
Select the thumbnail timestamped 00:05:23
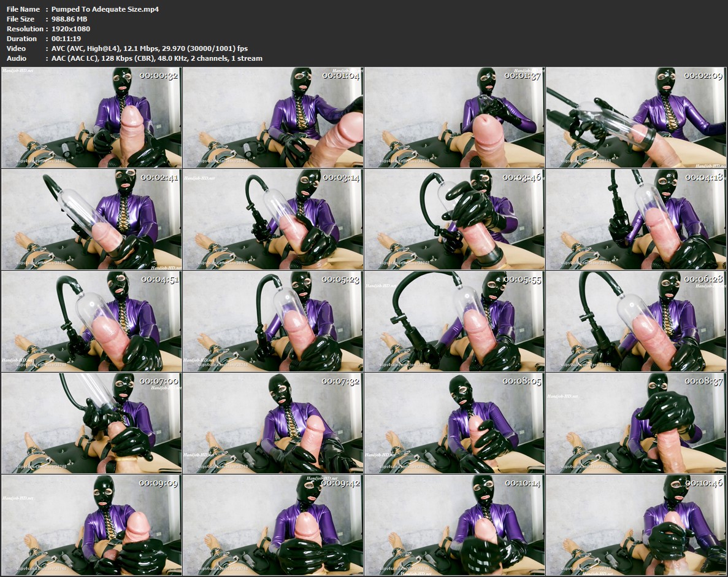[273, 321]
